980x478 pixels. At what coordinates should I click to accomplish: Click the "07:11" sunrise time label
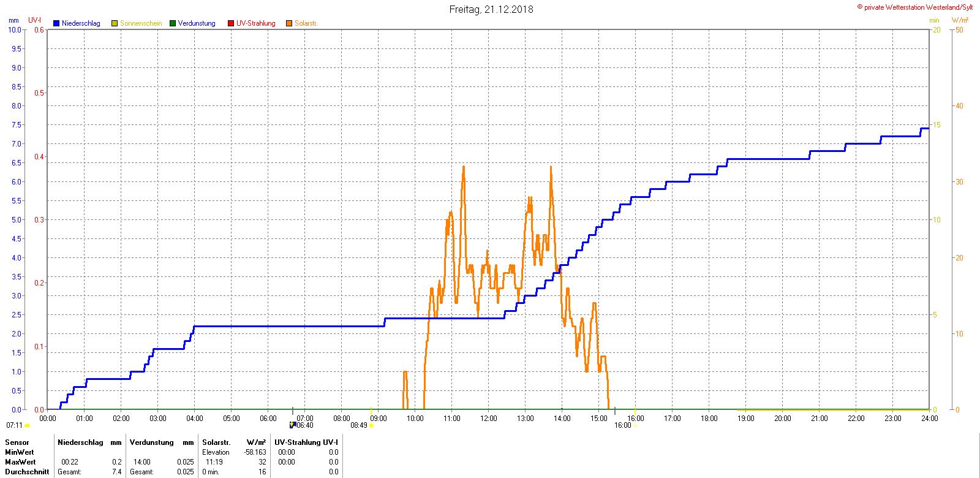point(14,425)
